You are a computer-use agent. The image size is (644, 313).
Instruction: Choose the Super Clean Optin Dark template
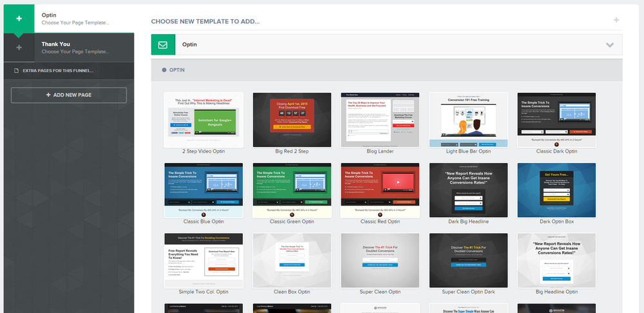[468, 261]
